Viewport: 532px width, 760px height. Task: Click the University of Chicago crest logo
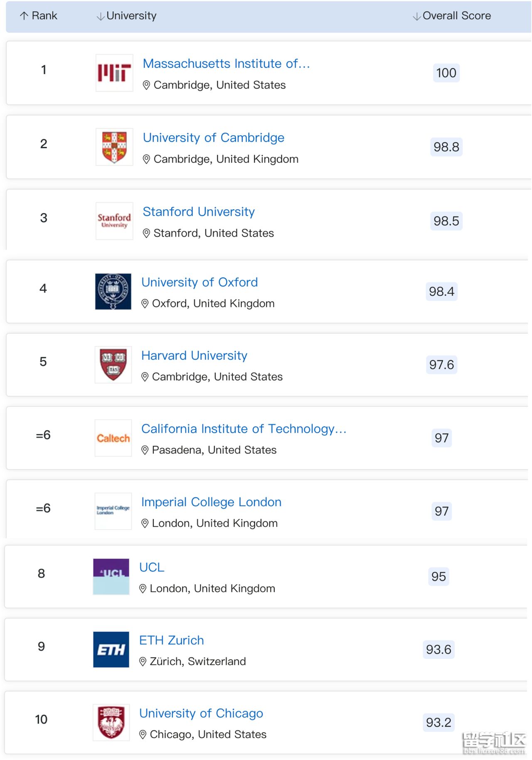[x=111, y=722]
